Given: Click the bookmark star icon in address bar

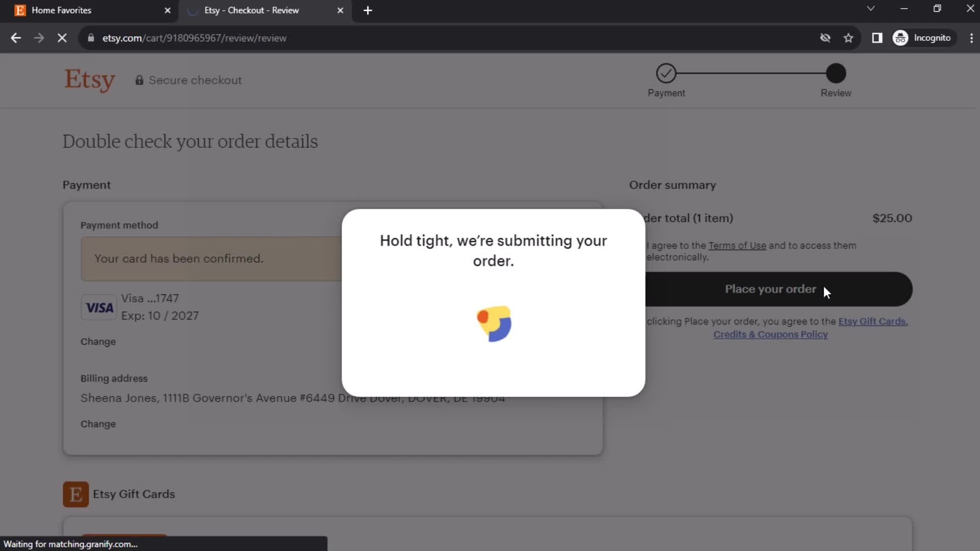Looking at the screenshot, I should click(x=848, y=38).
